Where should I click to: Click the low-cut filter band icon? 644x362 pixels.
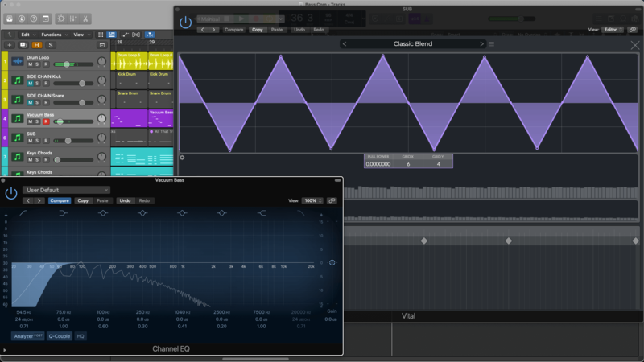[23, 213]
